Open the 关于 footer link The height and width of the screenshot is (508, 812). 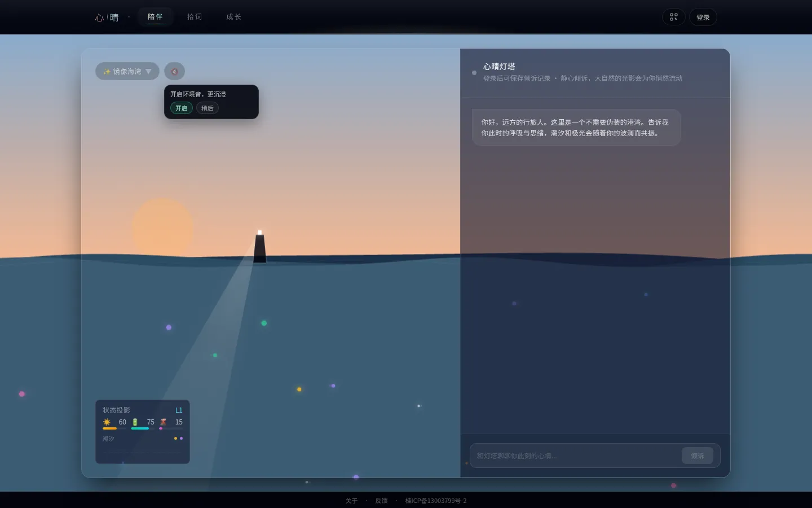coord(351,501)
